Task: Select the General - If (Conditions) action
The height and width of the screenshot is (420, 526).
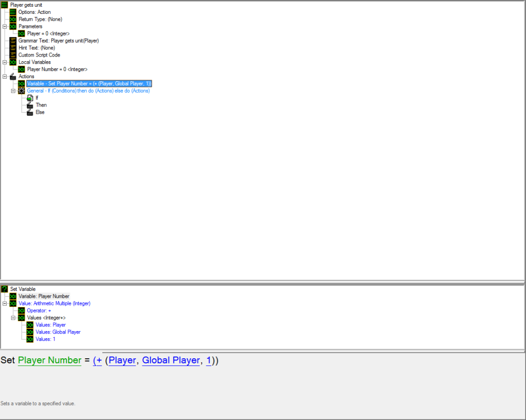Action: 88,91
